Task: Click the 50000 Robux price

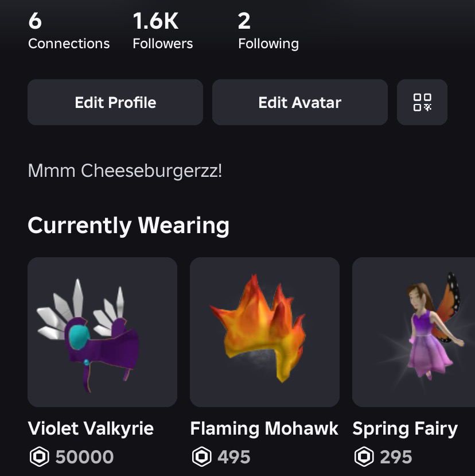Action: click(x=84, y=457)
